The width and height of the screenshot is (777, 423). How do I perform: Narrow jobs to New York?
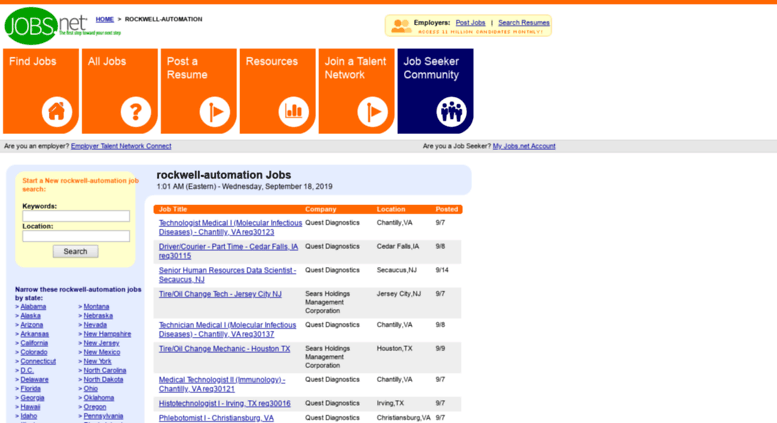(x=97, y=362)
